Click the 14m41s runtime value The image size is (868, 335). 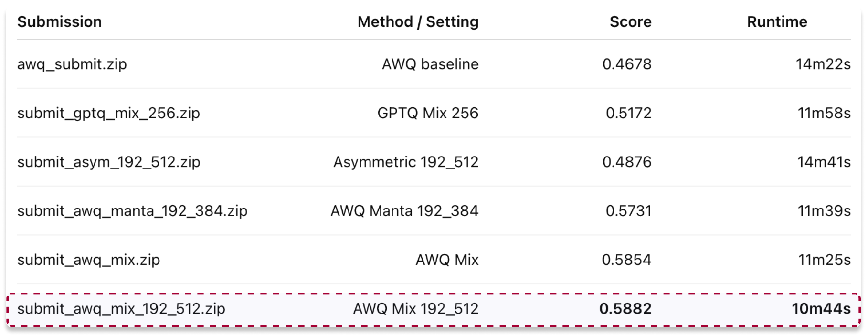pyautogui.click(x=824, y=162)
